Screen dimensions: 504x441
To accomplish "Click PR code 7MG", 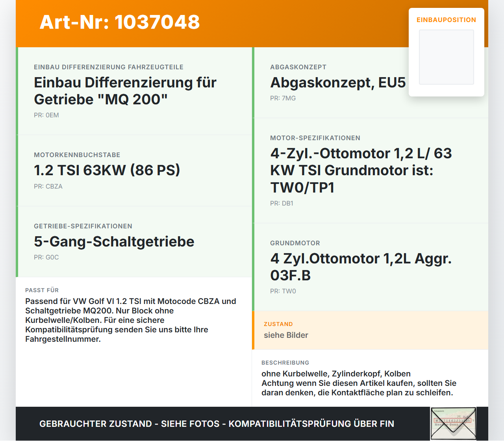I will pos(283,98).
